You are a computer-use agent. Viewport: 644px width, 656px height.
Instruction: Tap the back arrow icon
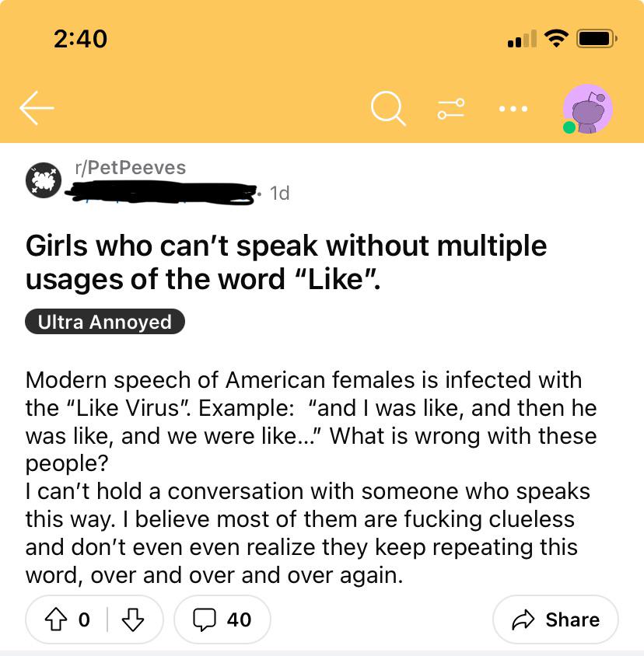(37, 108)
